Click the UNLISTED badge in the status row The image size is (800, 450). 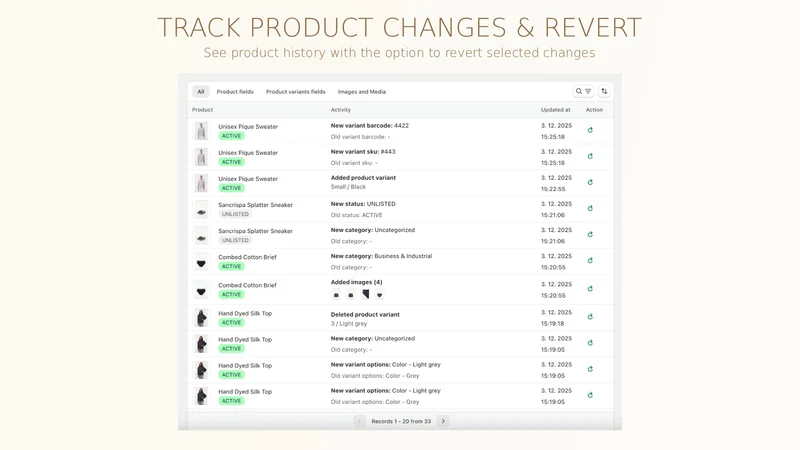[235, 214]
